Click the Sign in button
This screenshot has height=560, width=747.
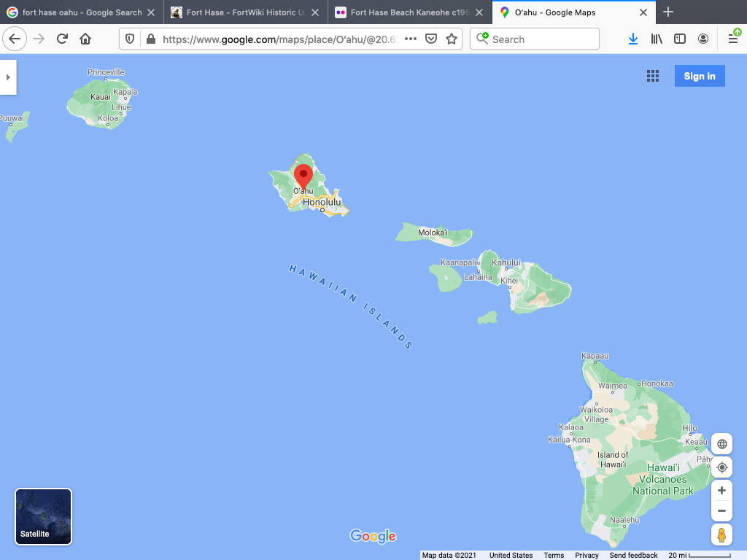(x=700, y=76)
